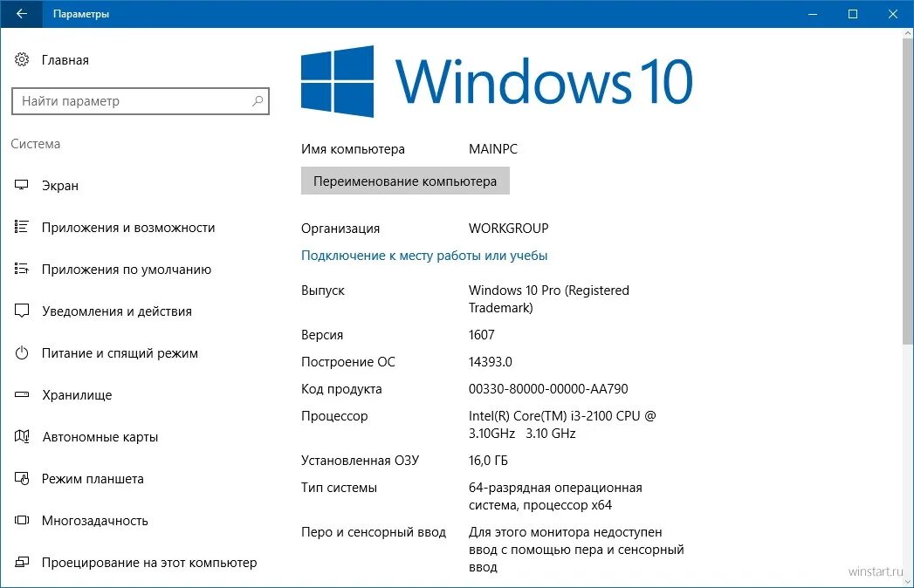Click product code 00330-80000-00000-AA790
This screenshot has height=588, width=914.
[x=548, y=389]
